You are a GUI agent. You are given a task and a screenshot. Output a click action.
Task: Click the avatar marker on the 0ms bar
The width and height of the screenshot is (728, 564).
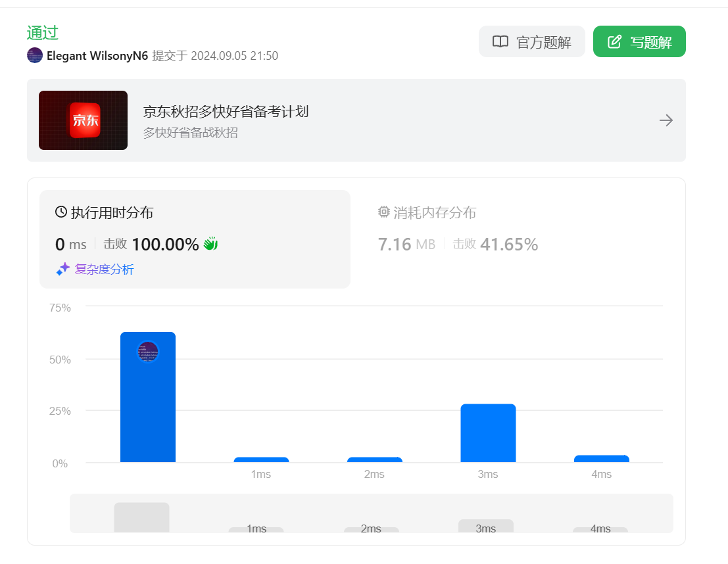pos(148,352)
